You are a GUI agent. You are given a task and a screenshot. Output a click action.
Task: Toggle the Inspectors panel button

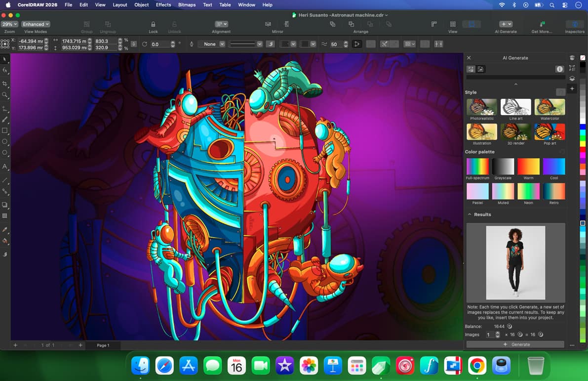(575, 24)
